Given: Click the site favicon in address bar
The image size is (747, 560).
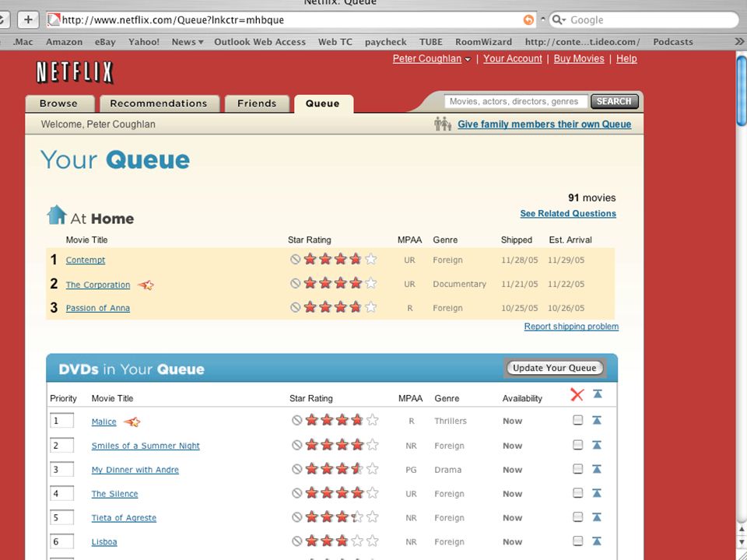Looking at the screenshot, I should click(54, 19).
